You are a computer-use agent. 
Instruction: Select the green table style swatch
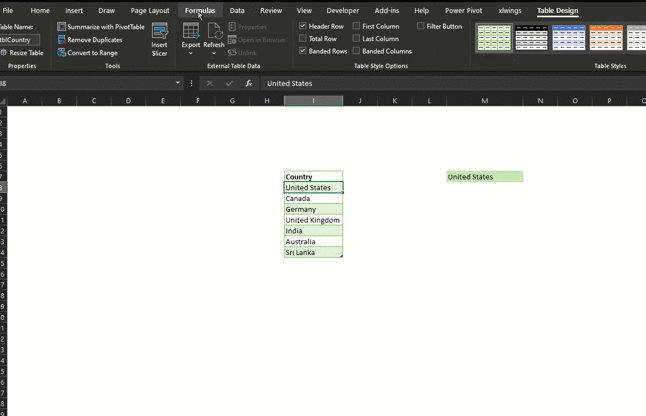[x=494, y=37]
